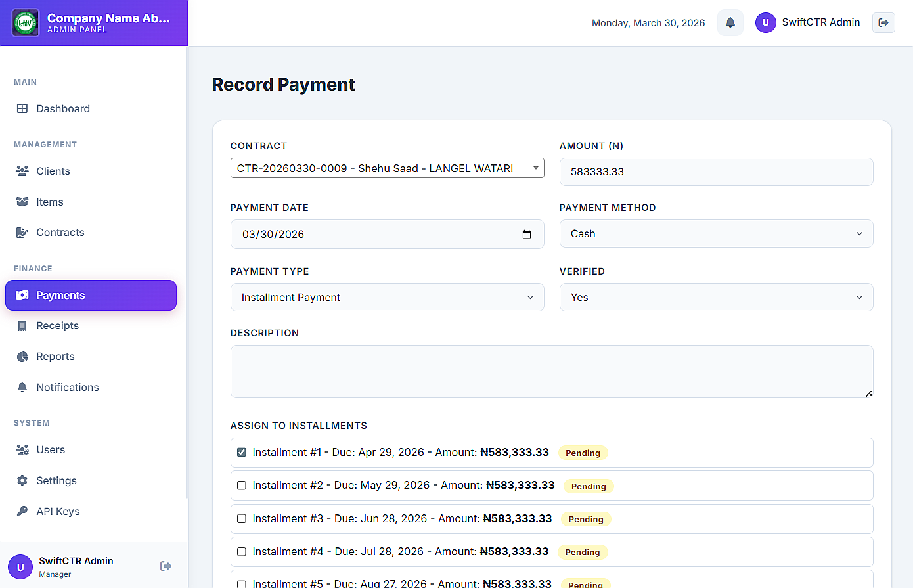Open the calendar picker icon in Payment Date
This screenshot has height=588, width=913.
527,235
